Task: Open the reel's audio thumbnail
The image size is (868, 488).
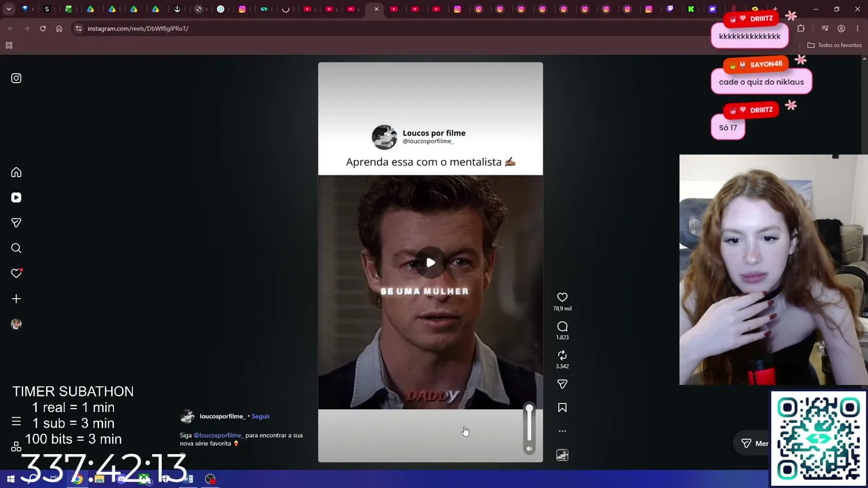Action: (x=562, y=455)
